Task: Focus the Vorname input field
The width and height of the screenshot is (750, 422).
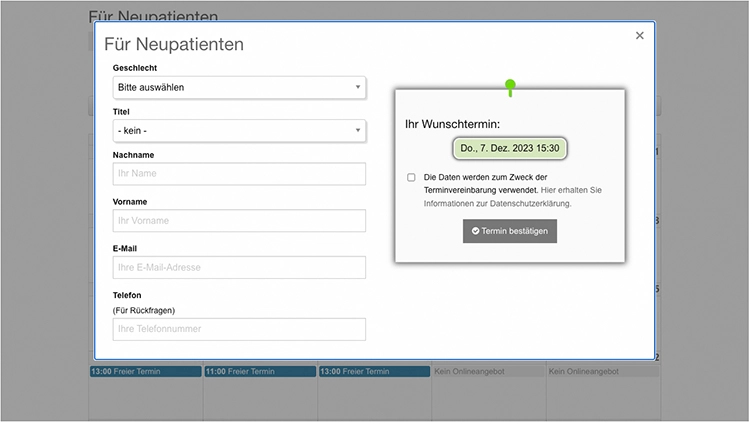Action: click(239, 221)
